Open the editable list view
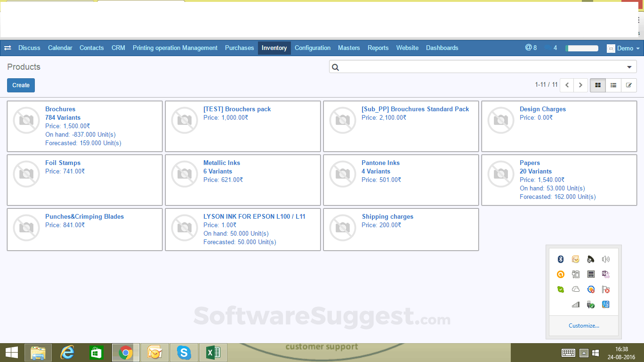Image resolution: width=644 pixels, height=362 pixels. [x=628, y=85]
